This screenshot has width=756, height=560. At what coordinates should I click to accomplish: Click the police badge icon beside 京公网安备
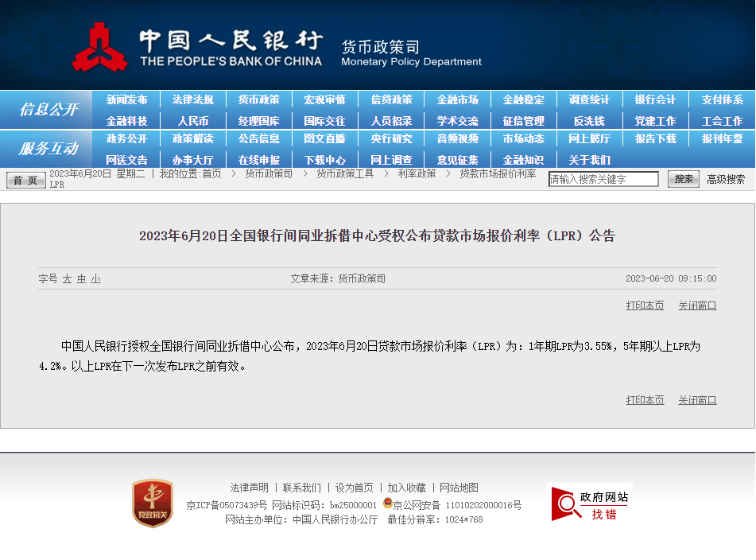388,503
